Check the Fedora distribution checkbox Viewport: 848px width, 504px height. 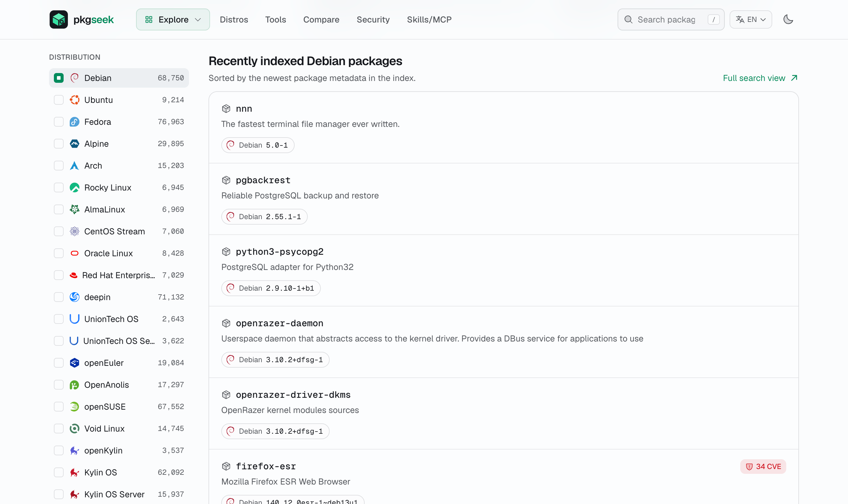(x=59, y=121)
